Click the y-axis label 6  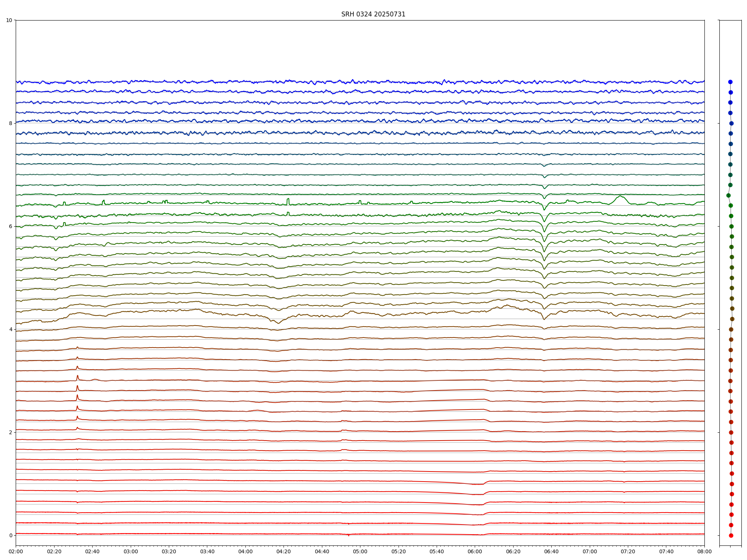[x=10, y=226]
